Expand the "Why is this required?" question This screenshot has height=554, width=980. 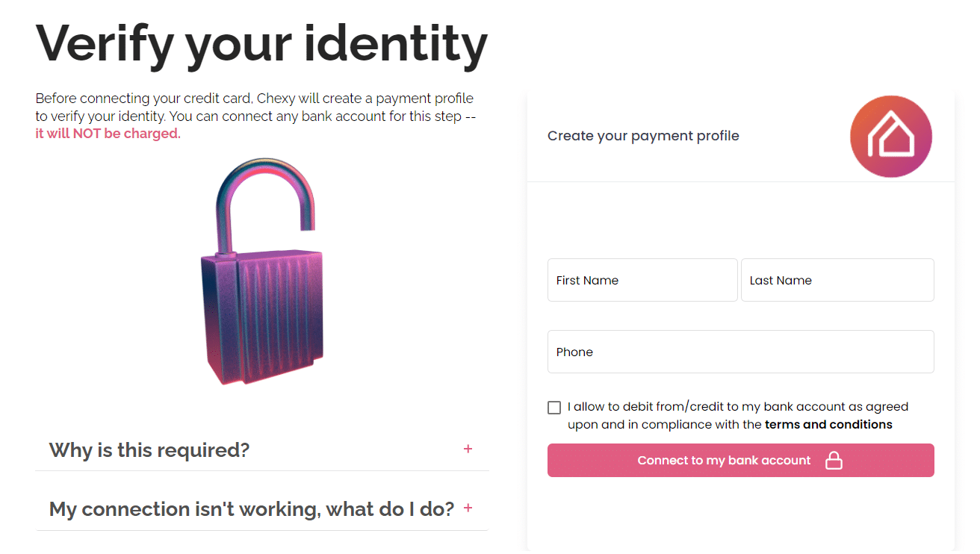point(149,450)
